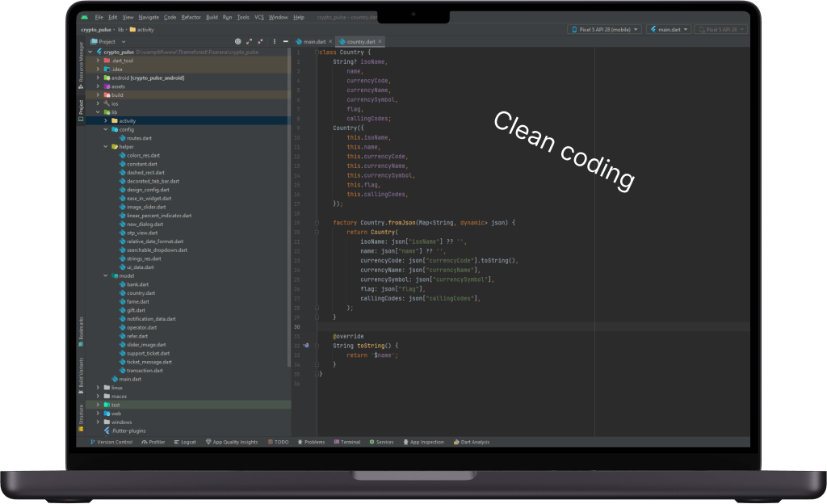
Task: Expand the activity folder
Action: click(x=106, y=120)
